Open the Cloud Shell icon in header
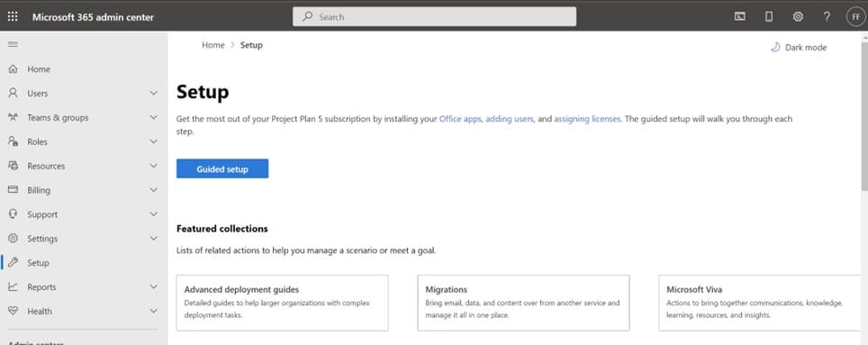 coord(739,16)
